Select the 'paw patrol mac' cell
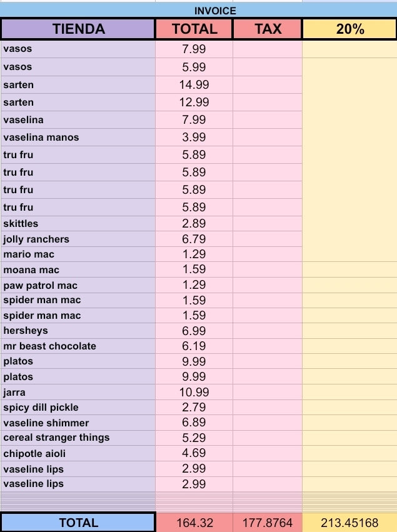 coord(78,285)
